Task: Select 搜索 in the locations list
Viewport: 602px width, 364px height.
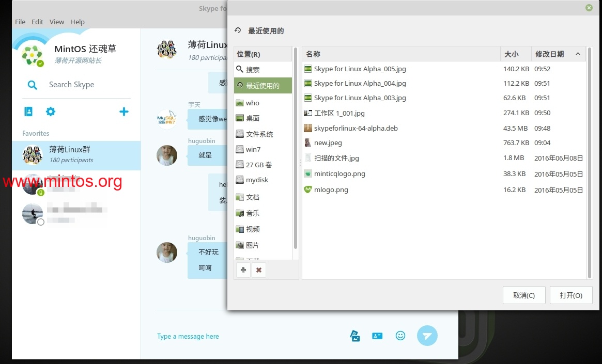Action: point(263,69)
